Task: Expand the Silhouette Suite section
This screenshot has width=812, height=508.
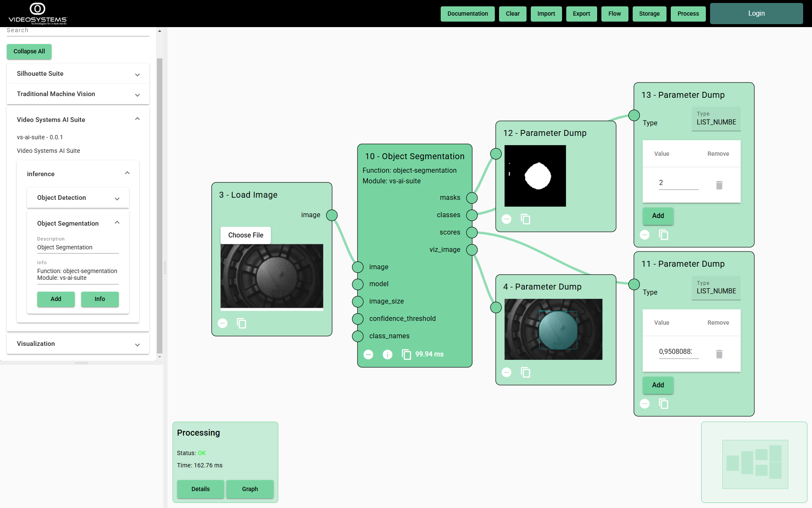Action: point(78,74)
